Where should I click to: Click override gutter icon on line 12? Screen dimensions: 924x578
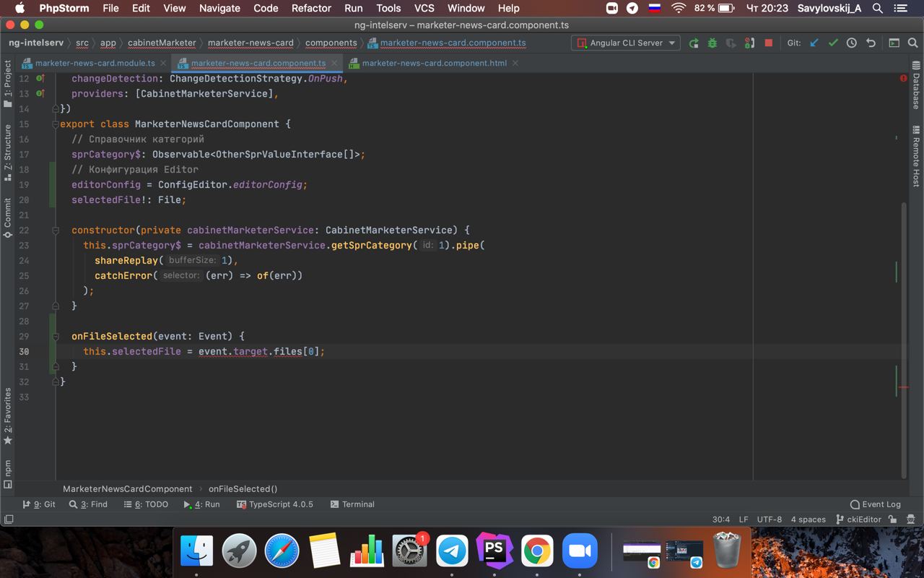click(40, 78)
